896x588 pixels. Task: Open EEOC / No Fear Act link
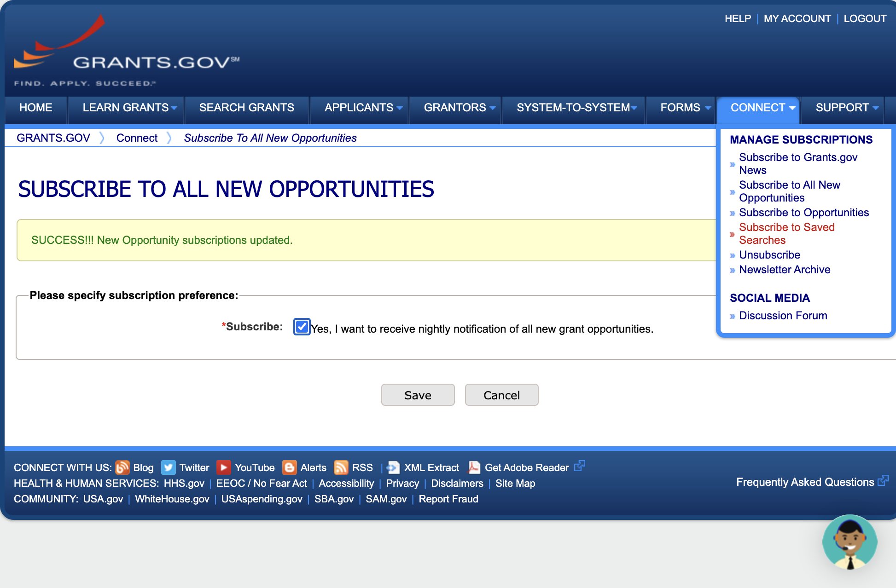click(x=262, y=484)
